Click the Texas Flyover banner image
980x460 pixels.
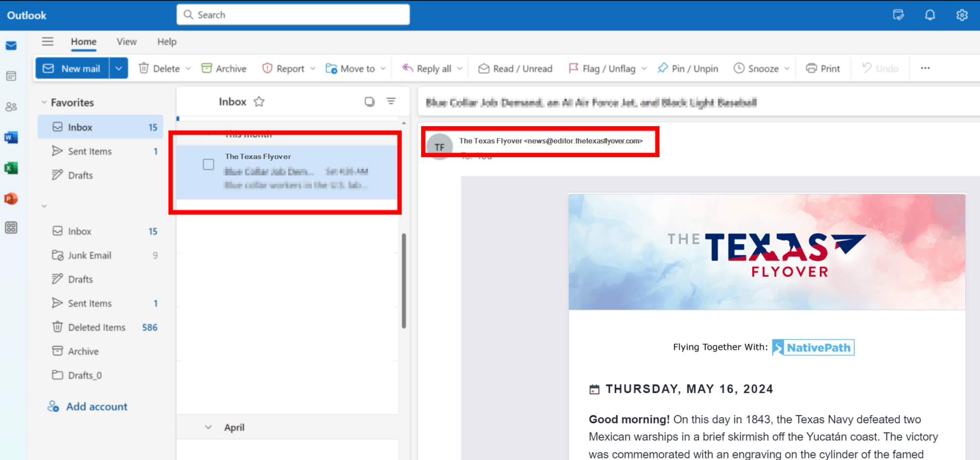point(767,252)
